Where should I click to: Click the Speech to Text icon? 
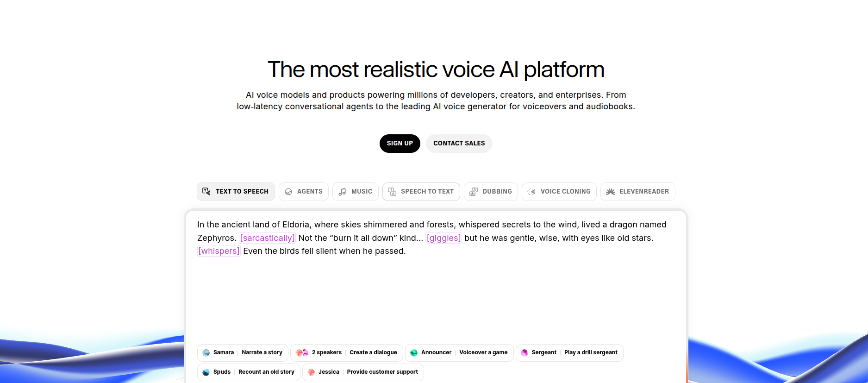coord(392,192)
